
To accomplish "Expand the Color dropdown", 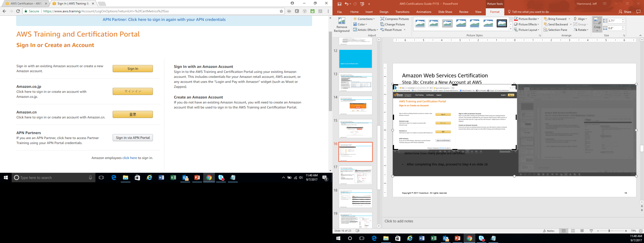I will [x=360, y=24].
